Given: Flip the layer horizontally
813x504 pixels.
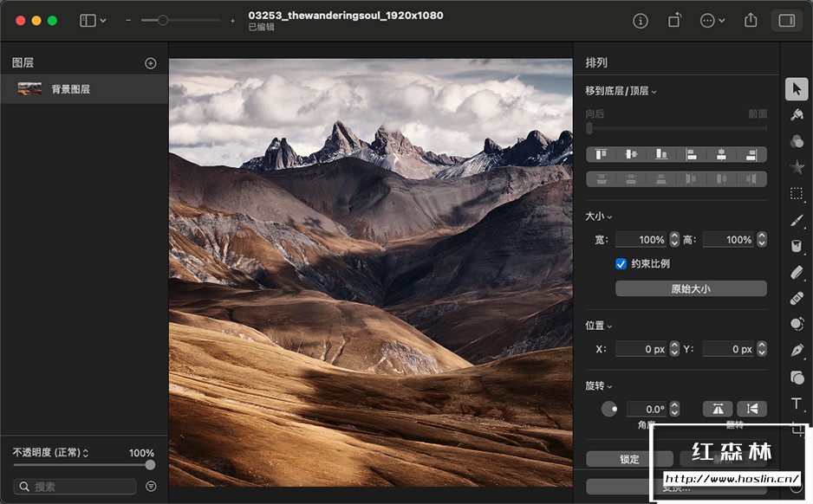Looking at the screenshot, I should (718, 408).
